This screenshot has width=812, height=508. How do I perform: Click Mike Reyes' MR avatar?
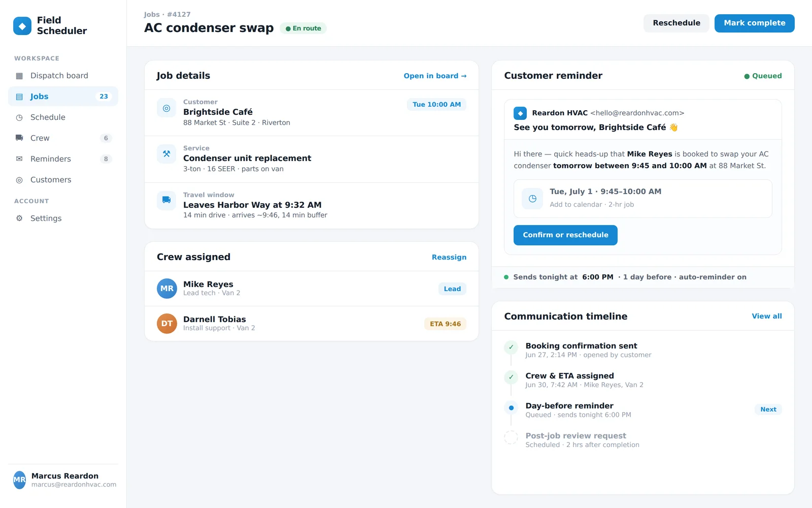tap(167, 289)
